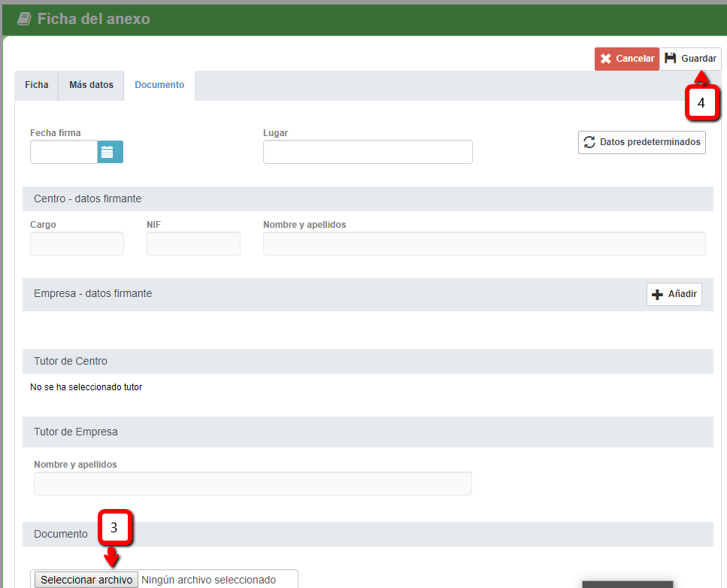Click the refresh Datos predeterminados button
This screenshot has width=727, height=588.
click(641, 142)
